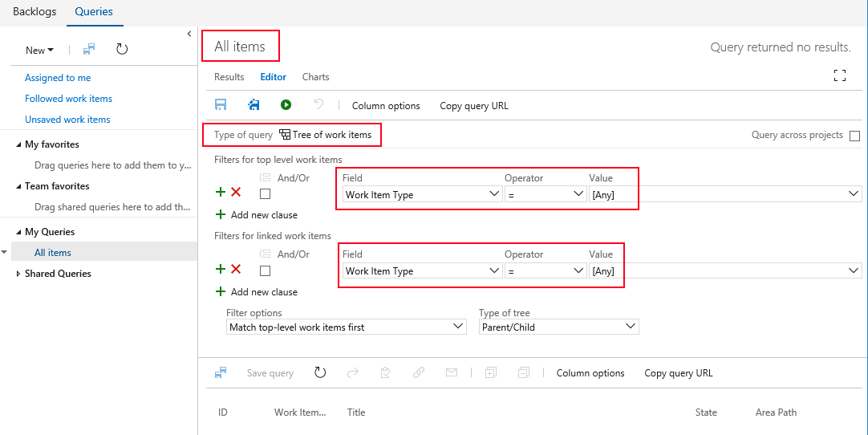Expand the Shared Queries folder
Screen dimensions: 868x435
(19, 274)
